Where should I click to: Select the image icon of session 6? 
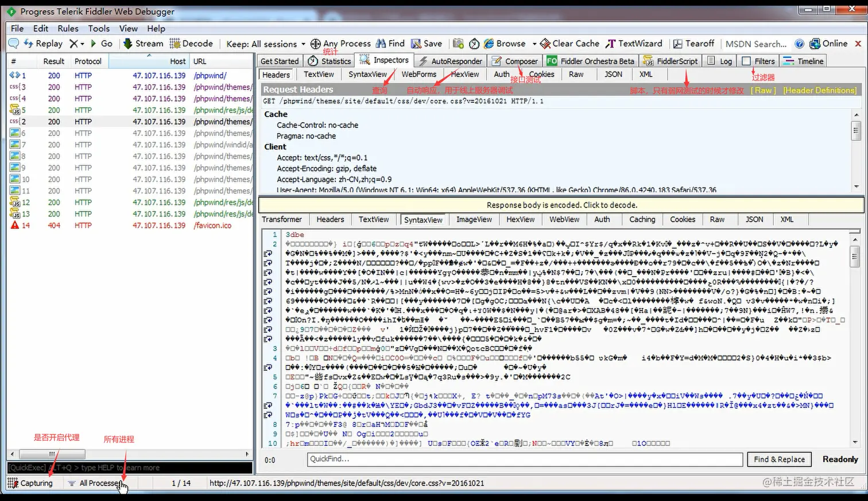[15, 133]
